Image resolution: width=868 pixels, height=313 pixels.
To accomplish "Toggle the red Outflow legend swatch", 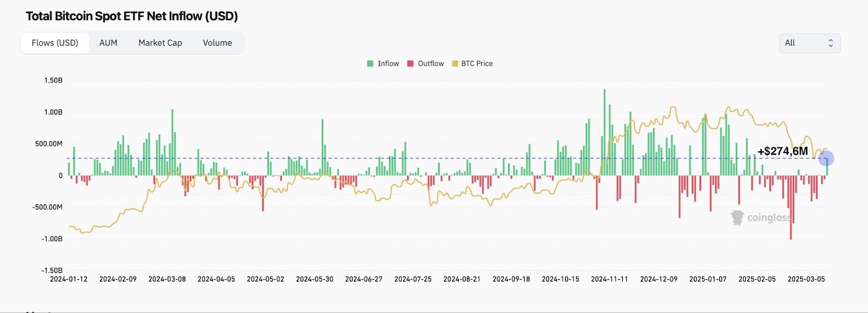I will 411,63.
